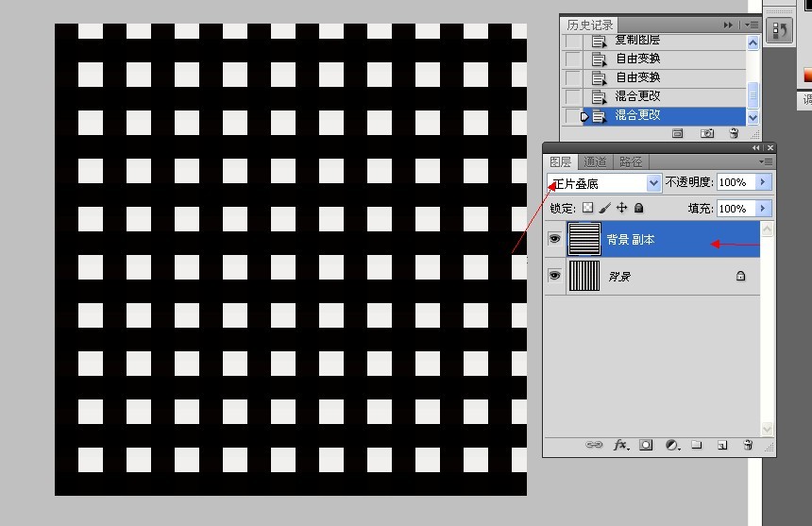Click Link layers icon in Layers footer
Viewport: 812px width, 526px height.
click(x=594, y=445)
